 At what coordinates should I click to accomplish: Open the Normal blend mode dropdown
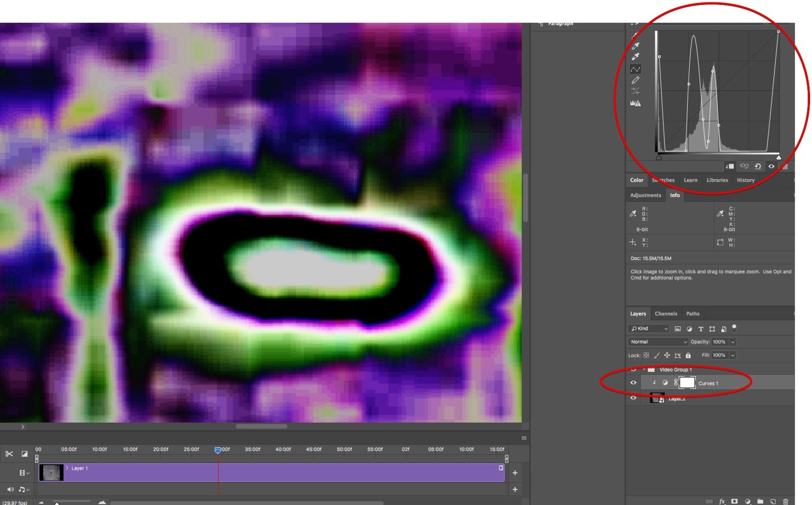658,342
